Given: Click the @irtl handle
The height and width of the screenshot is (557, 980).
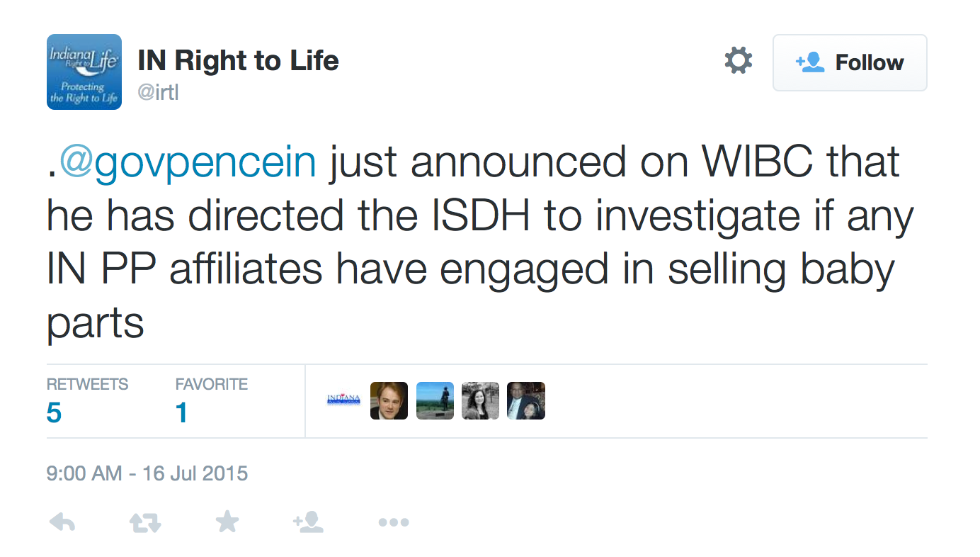Looking at the screenshot, I should tap(159, 93).
